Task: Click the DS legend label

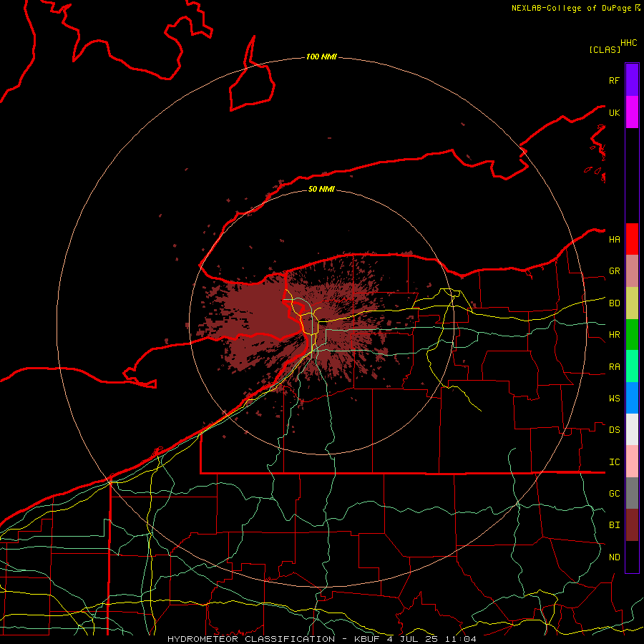Action: tap(614, 429)
